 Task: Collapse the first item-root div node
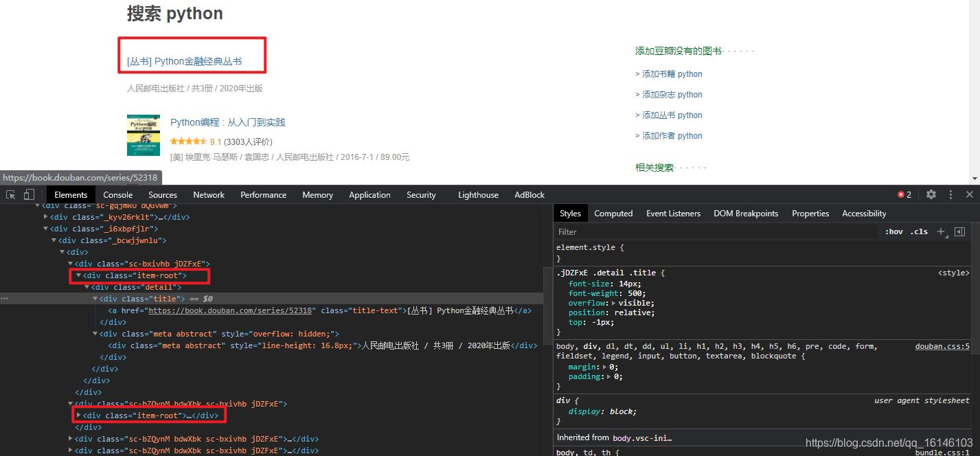[78, 275]
